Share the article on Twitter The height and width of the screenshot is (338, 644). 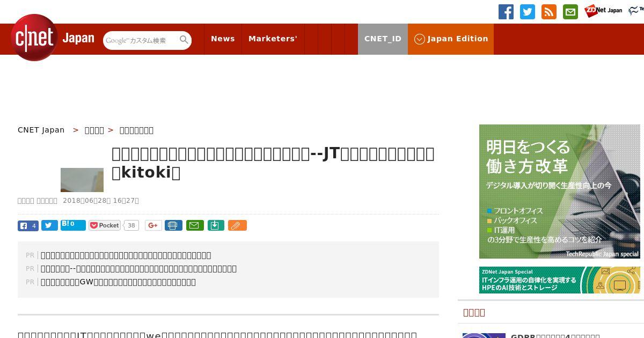click(x=49, y=226)
